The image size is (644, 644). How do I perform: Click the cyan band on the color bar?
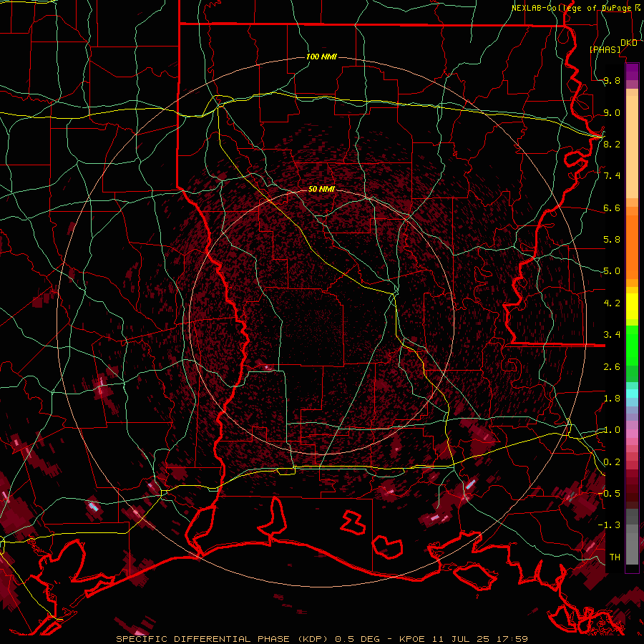click(x=632, y=394)
